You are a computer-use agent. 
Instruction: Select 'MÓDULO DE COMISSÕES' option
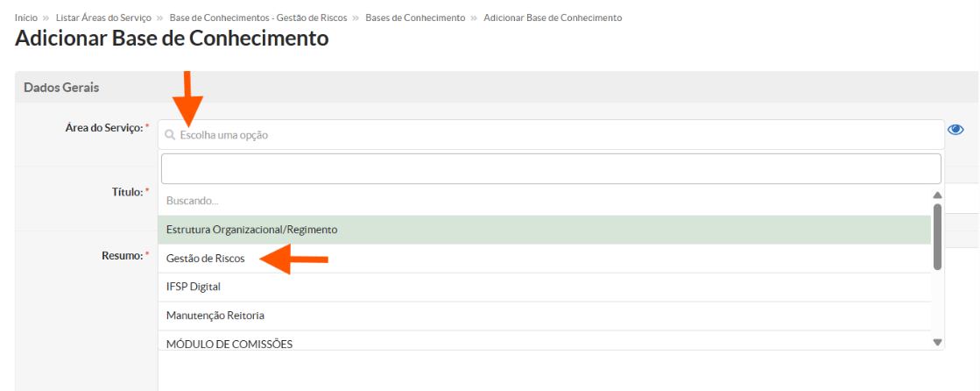pos(545,341)
